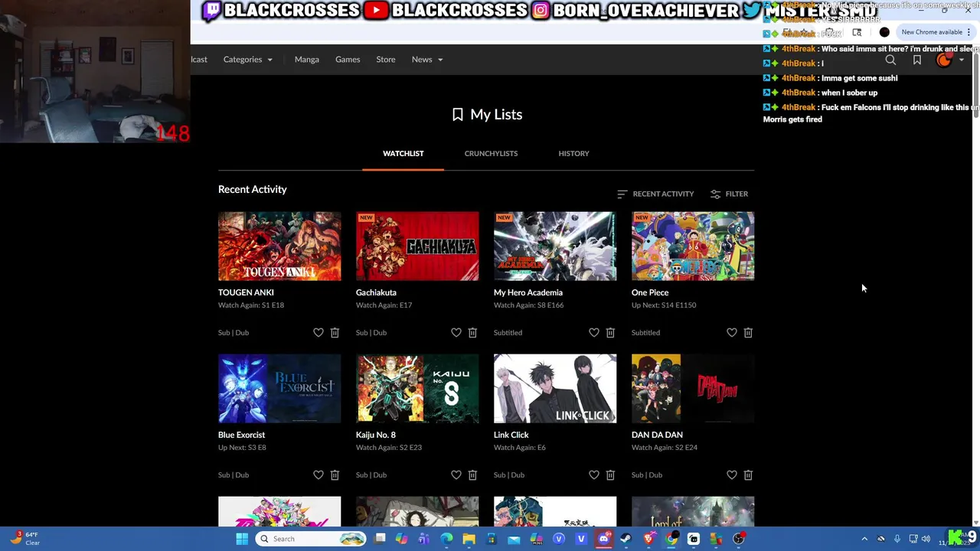Open the Manga menu item

pyautogui.click(x=306, y=60)
